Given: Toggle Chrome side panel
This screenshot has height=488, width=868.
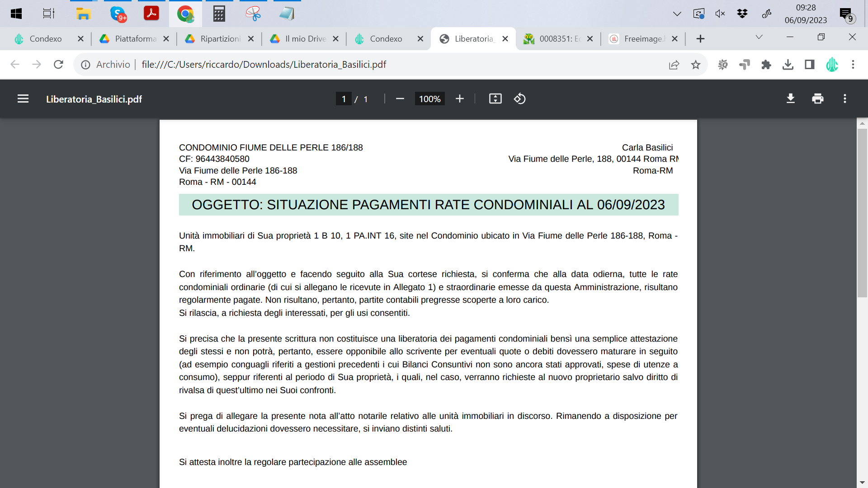Looking at the screenshot, I should click(x=810, y=65).
